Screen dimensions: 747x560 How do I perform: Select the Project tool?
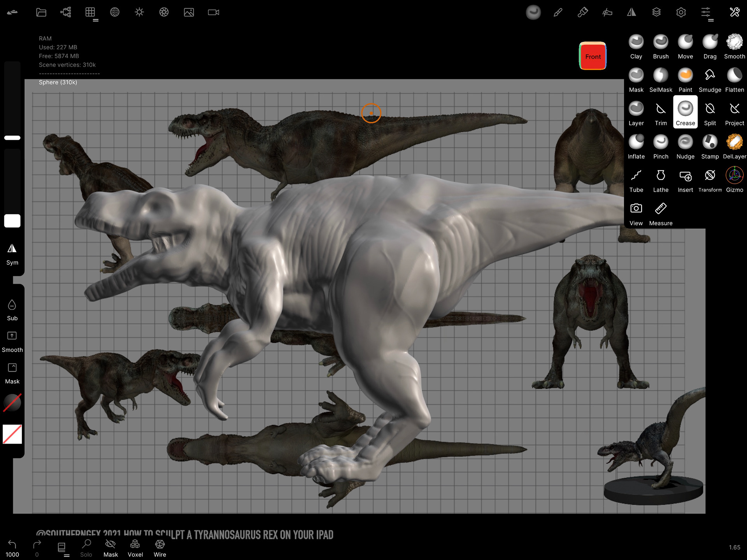(x=735, y=114)
